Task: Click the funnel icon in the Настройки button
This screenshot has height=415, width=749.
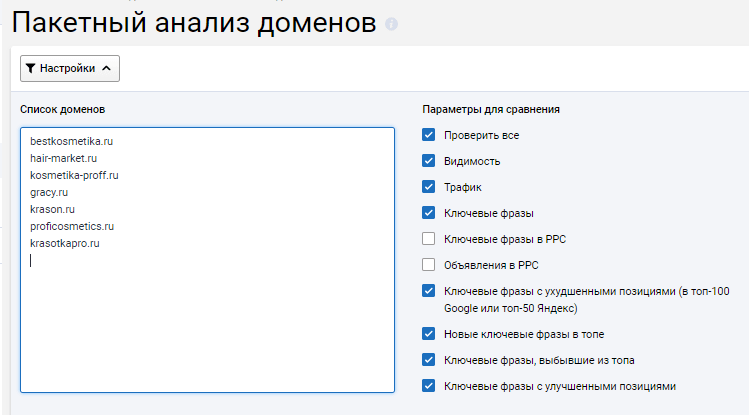Action: pos(30,69)
